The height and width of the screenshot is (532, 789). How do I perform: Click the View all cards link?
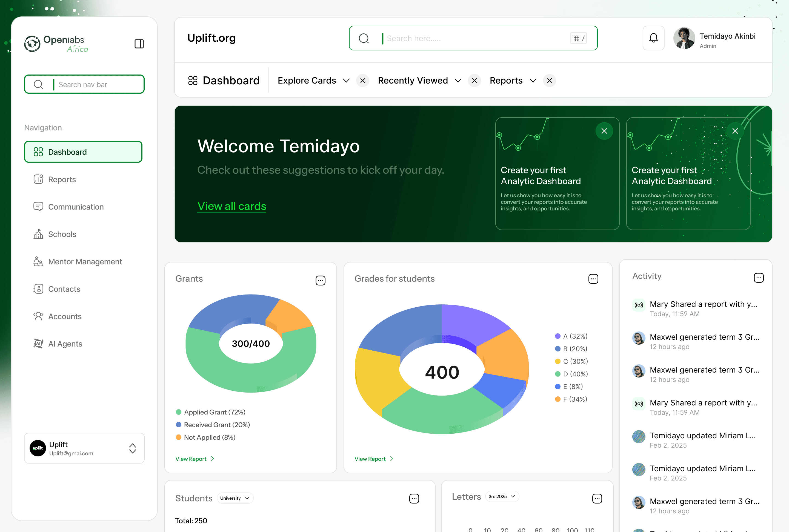click(x=232, y=206)
